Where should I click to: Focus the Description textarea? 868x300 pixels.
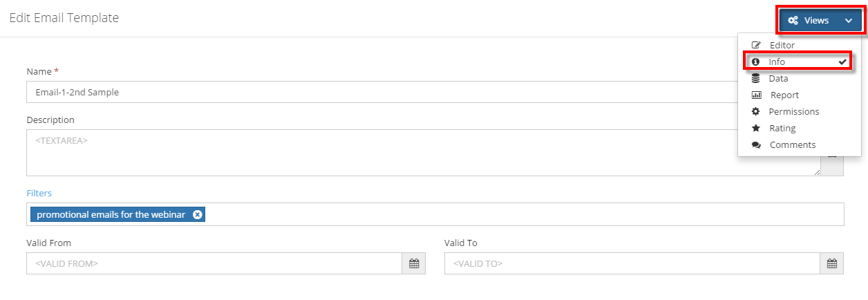pos(415,152)
